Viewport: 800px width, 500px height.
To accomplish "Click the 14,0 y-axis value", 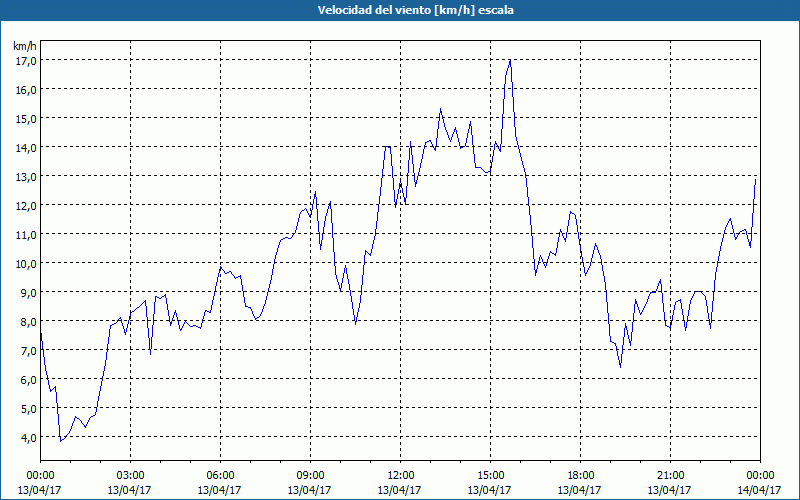I will (x=26, y=147).
